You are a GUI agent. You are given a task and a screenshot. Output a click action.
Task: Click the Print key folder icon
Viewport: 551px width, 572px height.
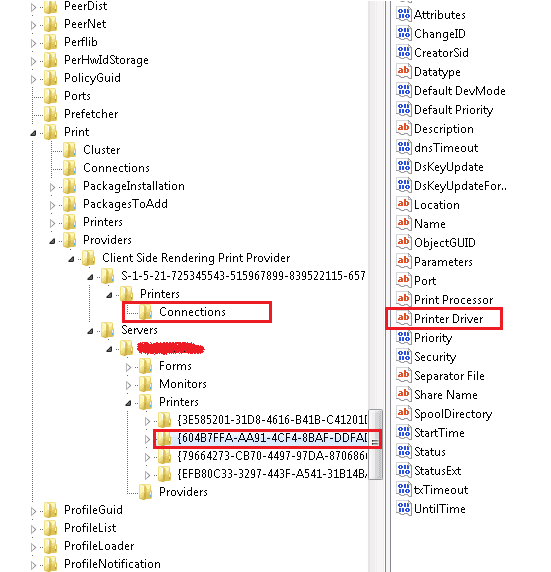(x=51, y=132)
